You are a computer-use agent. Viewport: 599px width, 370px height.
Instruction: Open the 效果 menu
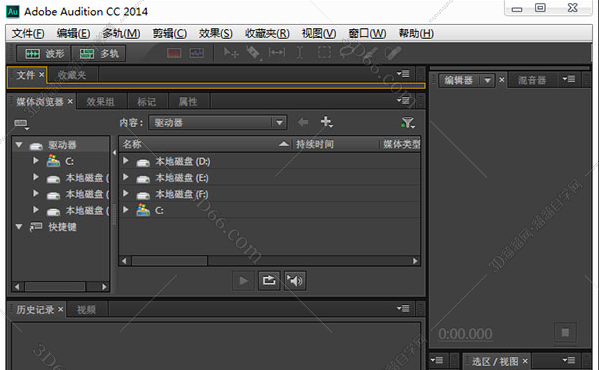[215, 34]
